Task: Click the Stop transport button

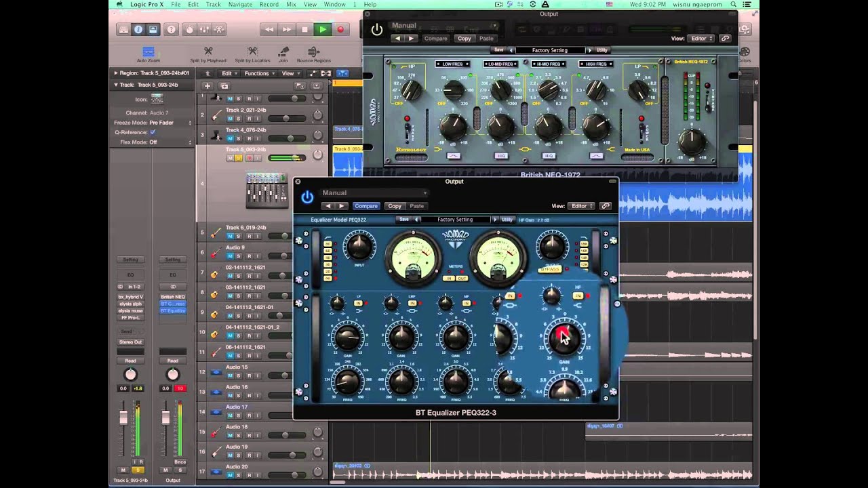Action: click(x=304, y=29)
